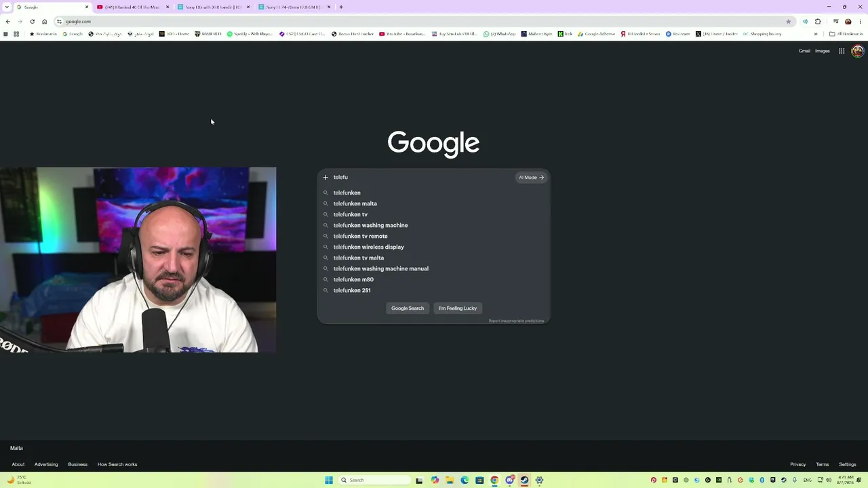Image resolution: width=868 pixels, height=488 pixels.
Task: Click the Windows taskbar Search box
Action: click(375, 480)
